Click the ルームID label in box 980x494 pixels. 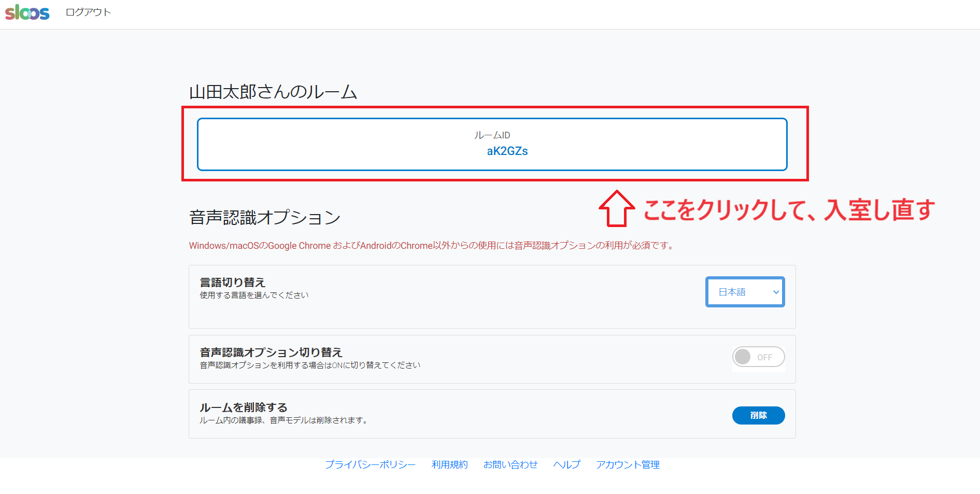pyautogui.click(x=492, y=135)
